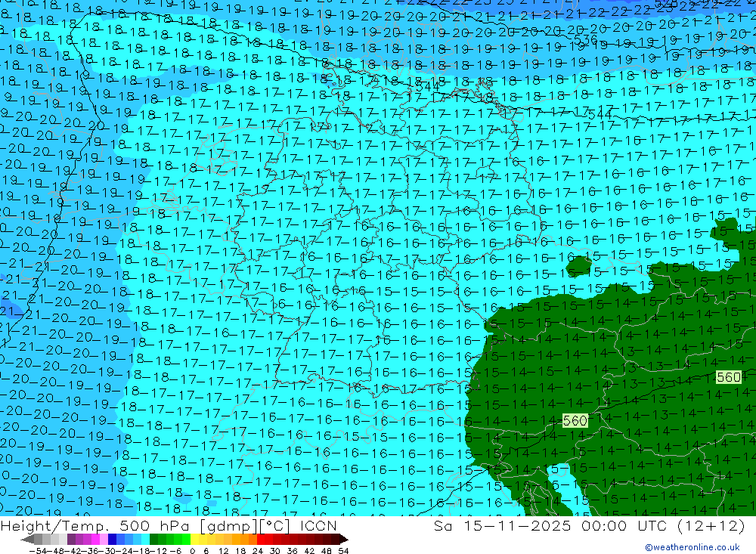Click the 536 height contour label
Screen dimensions: 756x554
(x=585, y=40)
